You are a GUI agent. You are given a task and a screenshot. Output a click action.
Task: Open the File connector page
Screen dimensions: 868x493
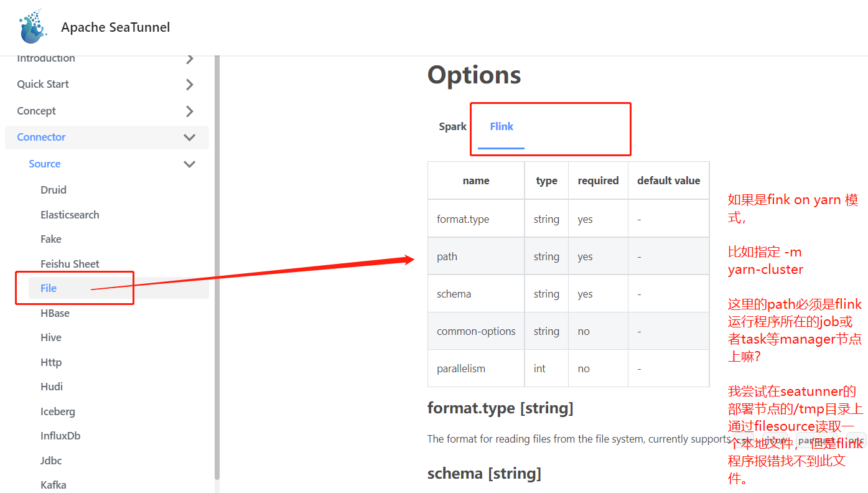click(48, 288)
